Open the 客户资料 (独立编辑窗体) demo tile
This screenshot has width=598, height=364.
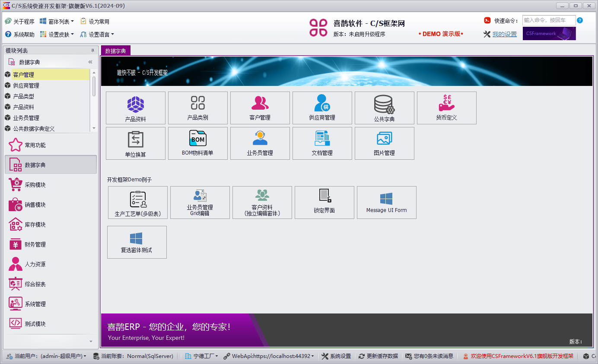[x=262, y=203]
